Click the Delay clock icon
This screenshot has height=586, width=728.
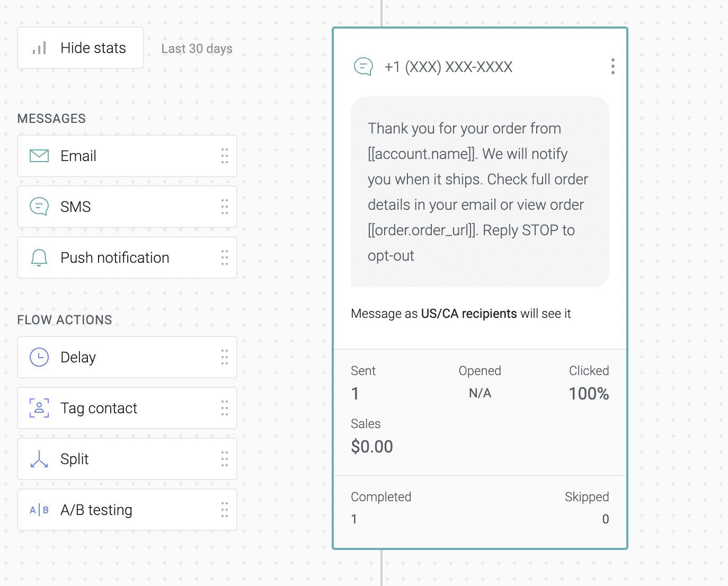(x=39, y=357)
